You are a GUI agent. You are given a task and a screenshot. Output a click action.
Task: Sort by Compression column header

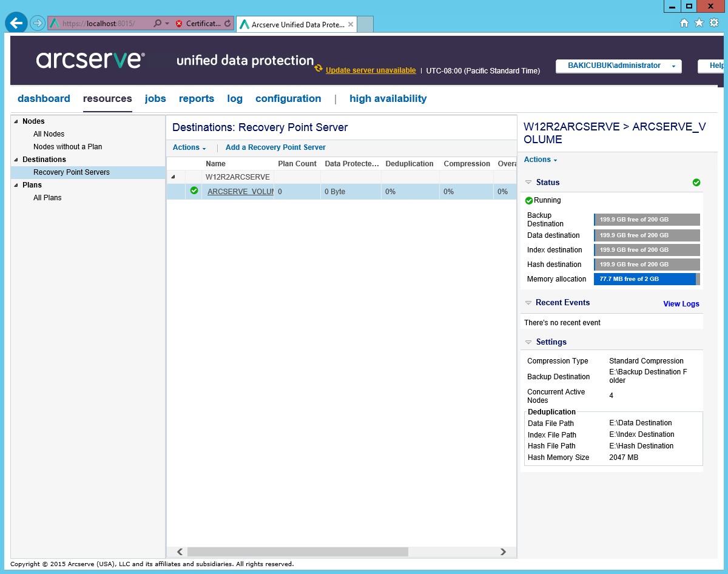[x=467, y=164]
